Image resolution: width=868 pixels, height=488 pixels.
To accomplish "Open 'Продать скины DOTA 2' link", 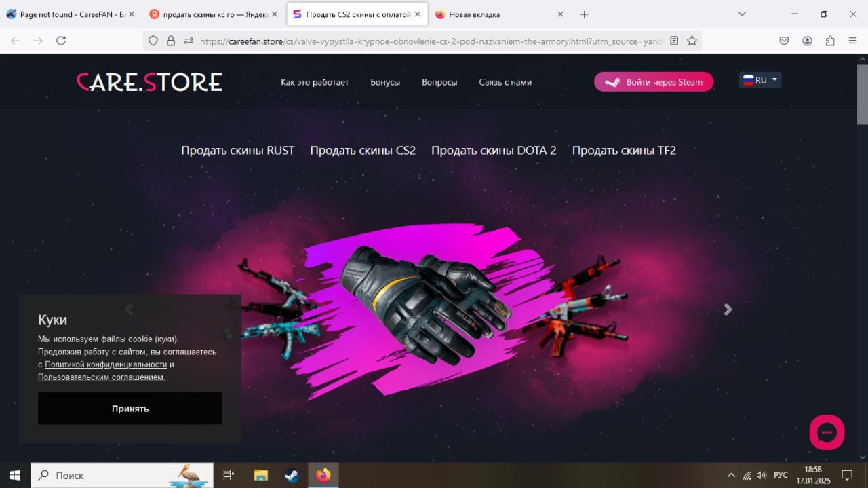I will (x=494, y=150).
